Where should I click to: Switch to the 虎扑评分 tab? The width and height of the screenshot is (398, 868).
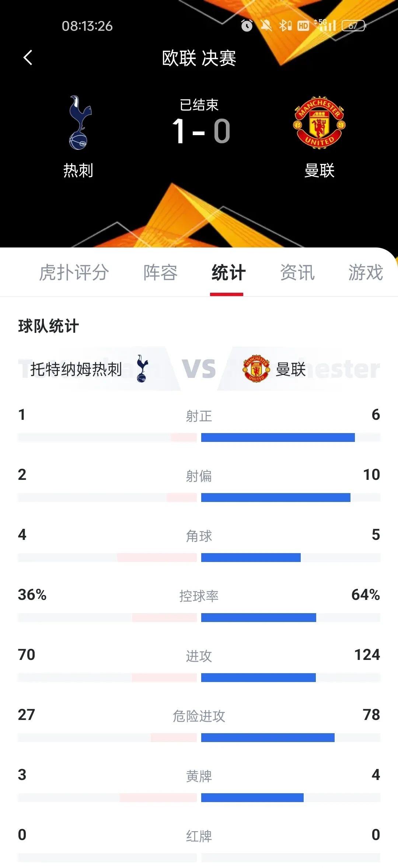[x=74, y=273]
